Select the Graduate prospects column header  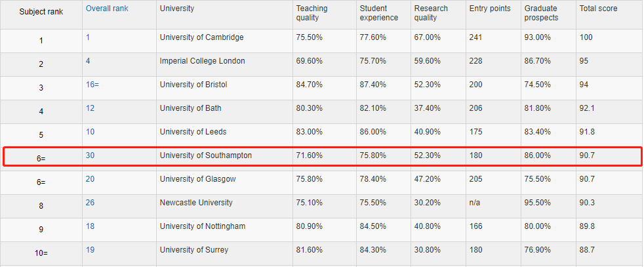pos(541,13)
